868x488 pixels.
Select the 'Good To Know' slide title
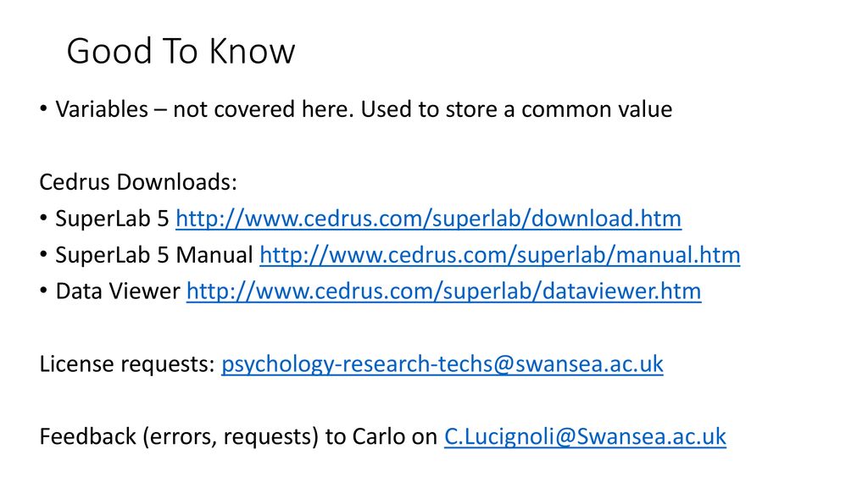point(181,51)
